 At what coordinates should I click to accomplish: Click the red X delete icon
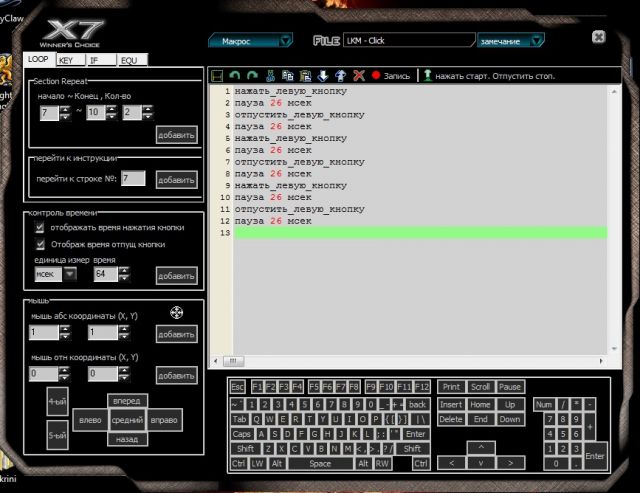358,75
